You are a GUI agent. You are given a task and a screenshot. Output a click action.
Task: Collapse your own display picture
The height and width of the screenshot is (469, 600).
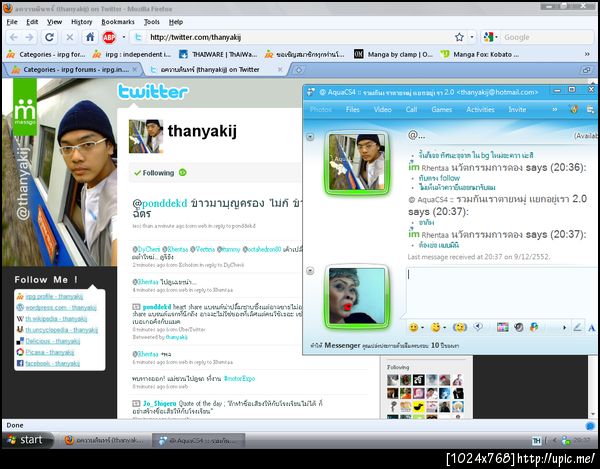coord(310,271)
